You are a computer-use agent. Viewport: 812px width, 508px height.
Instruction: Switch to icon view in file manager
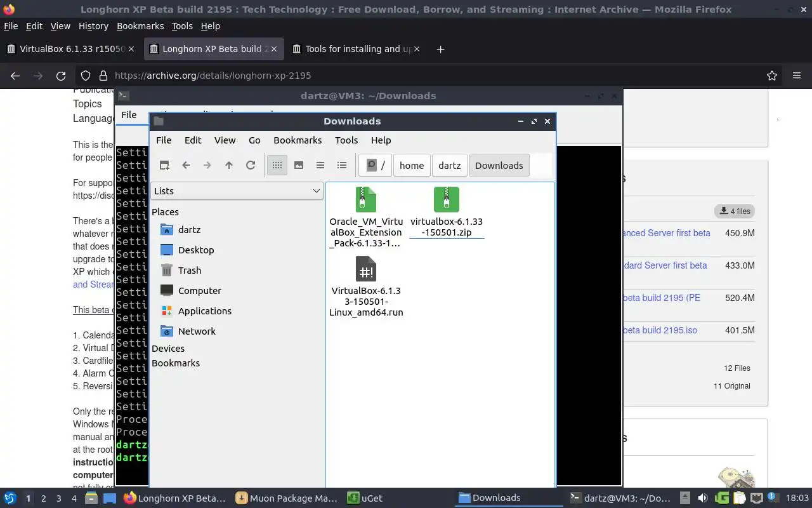tap(277, 165)
